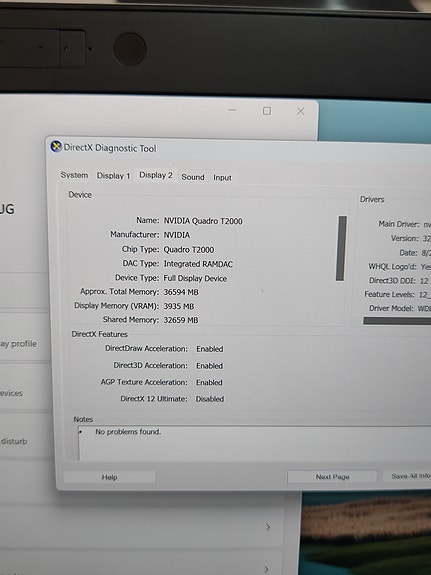Click the Device info vertical scrollbar
Viewport: 431px width, 575px height.
pos(341,248)
